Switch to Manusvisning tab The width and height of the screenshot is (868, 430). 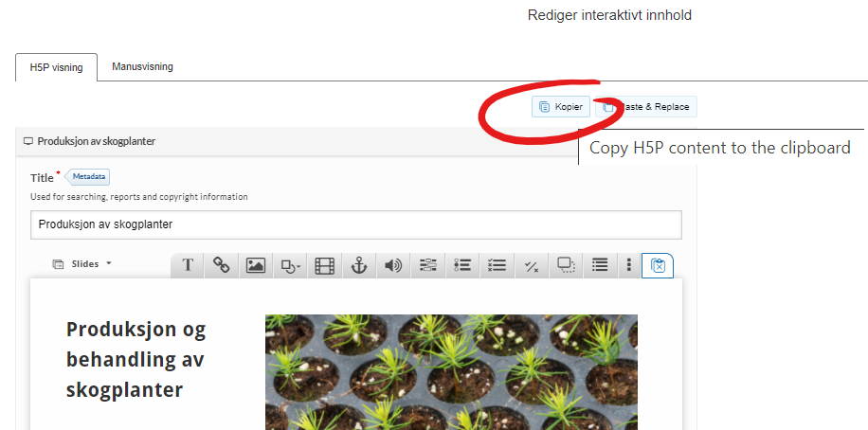click(x=142, y=66)
